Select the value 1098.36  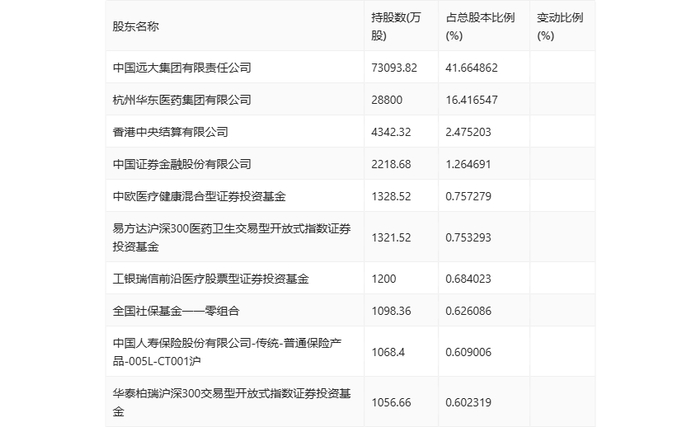[x=391, y=311]
